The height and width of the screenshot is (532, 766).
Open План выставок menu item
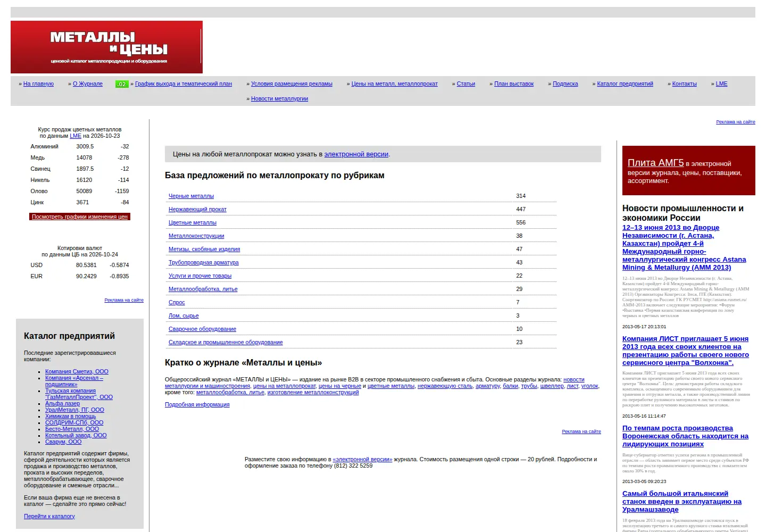(514, 84)
